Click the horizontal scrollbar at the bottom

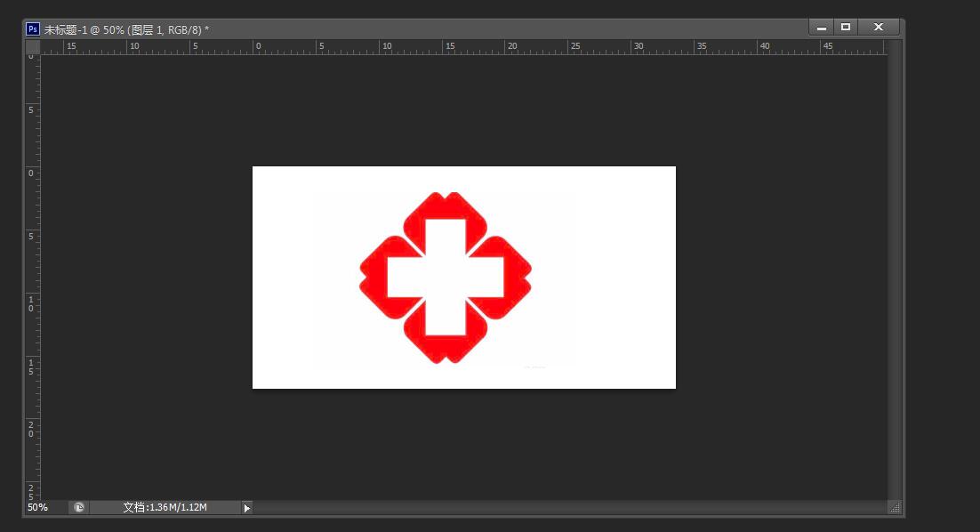click(x=570, y=507)
